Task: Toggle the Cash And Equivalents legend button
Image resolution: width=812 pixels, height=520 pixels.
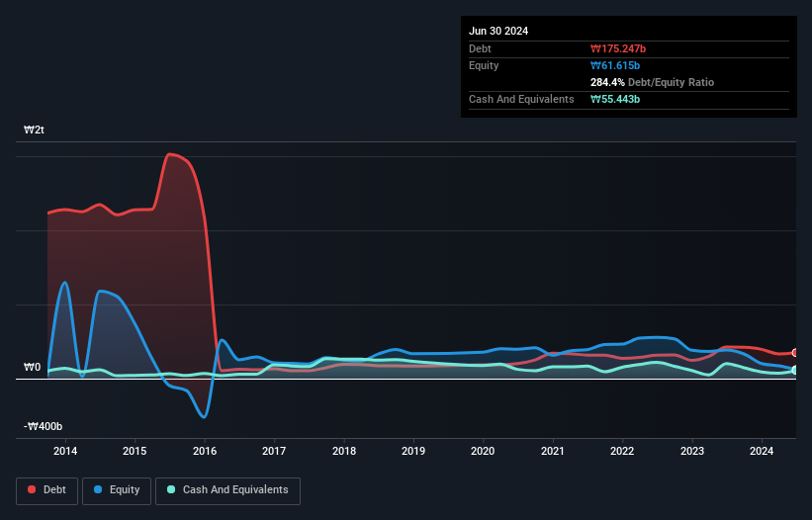Action: coord(227,490)
